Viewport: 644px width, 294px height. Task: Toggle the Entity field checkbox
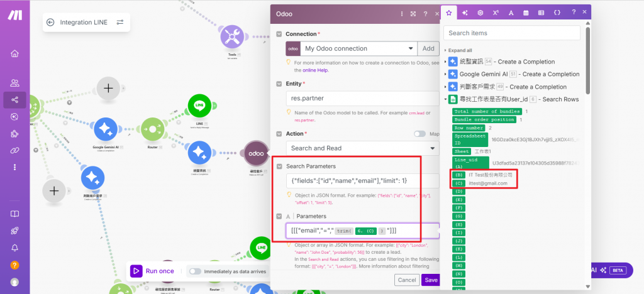click(279, 84)
